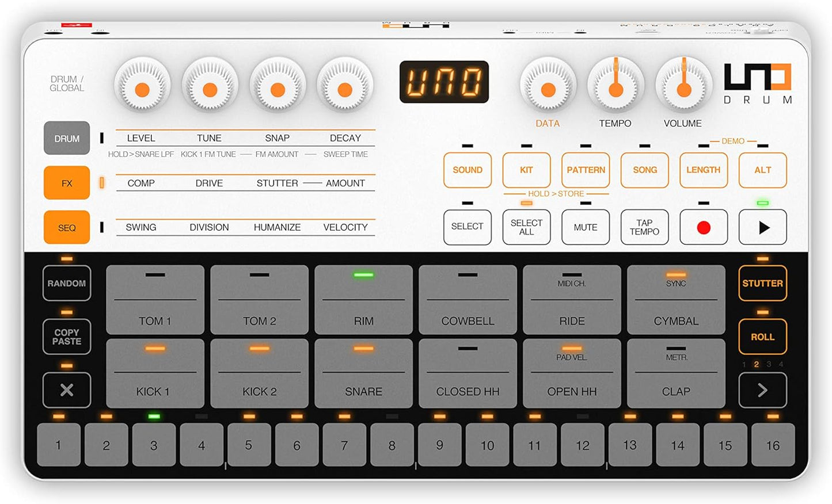This screenshot has width=832, height=504.
Task: Activate the STUTTER effect button
Action: (762, 284)
